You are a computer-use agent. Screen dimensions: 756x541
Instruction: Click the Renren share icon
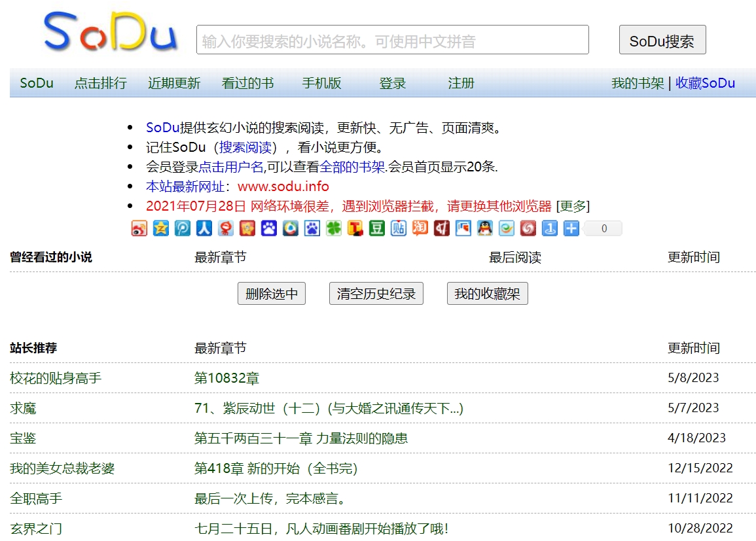pyautogui.click(x=204, y=228)
